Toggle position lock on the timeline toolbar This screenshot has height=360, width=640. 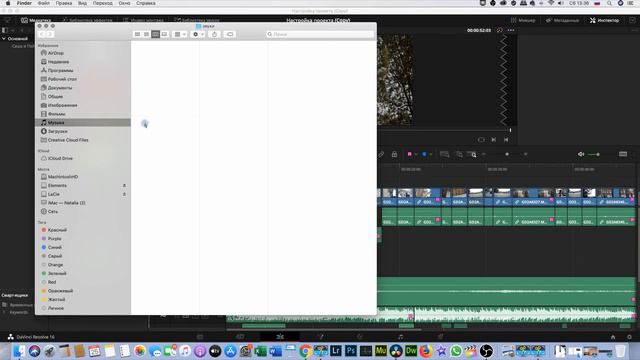click(x=394, y=154)
